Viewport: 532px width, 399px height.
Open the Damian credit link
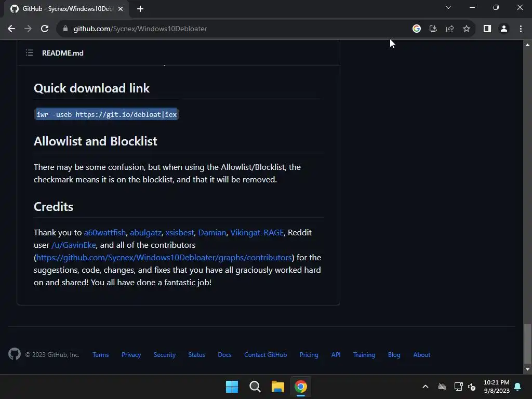(212, 232)
